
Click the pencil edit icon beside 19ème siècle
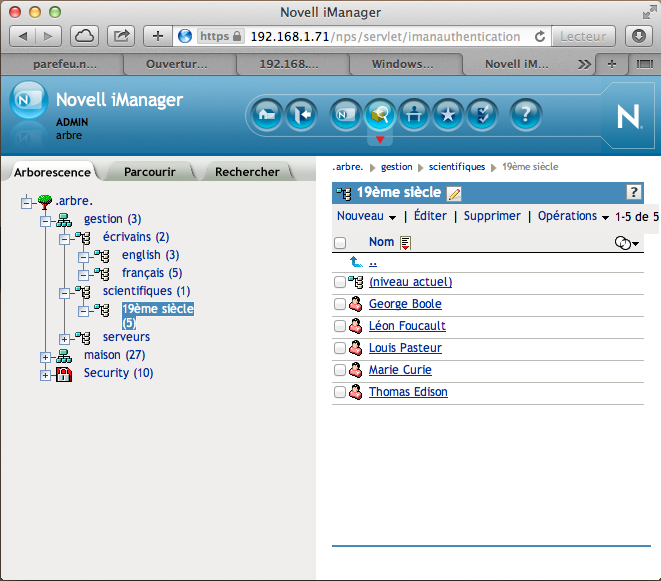point(454,194)
